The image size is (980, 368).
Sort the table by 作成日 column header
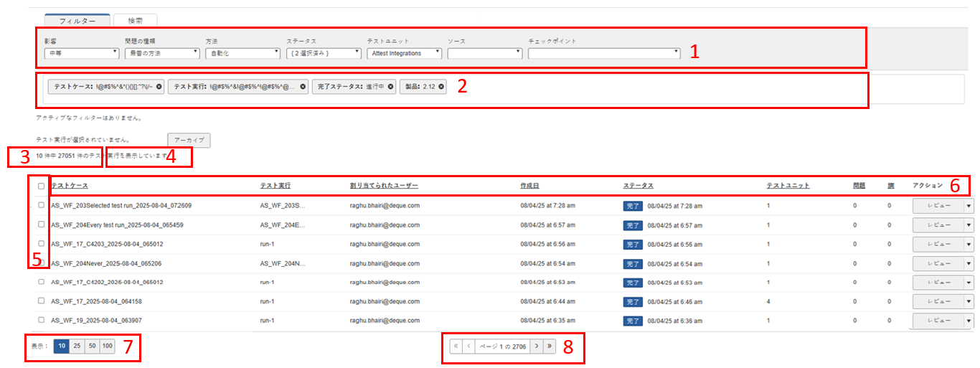coord(530,186)
